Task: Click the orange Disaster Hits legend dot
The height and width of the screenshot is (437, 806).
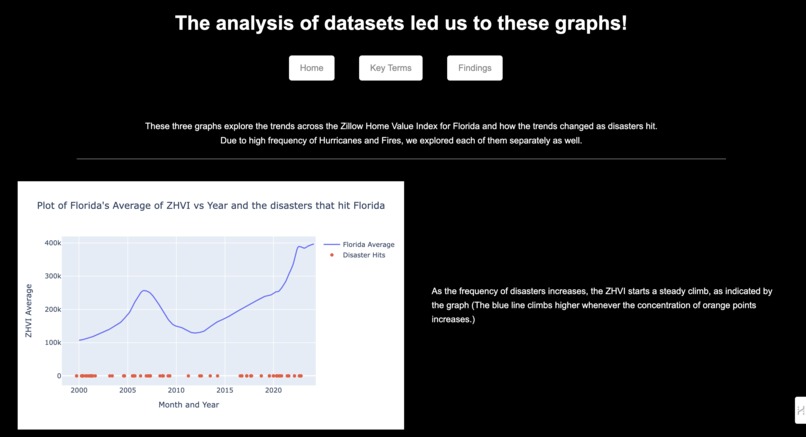Action: 332,255
